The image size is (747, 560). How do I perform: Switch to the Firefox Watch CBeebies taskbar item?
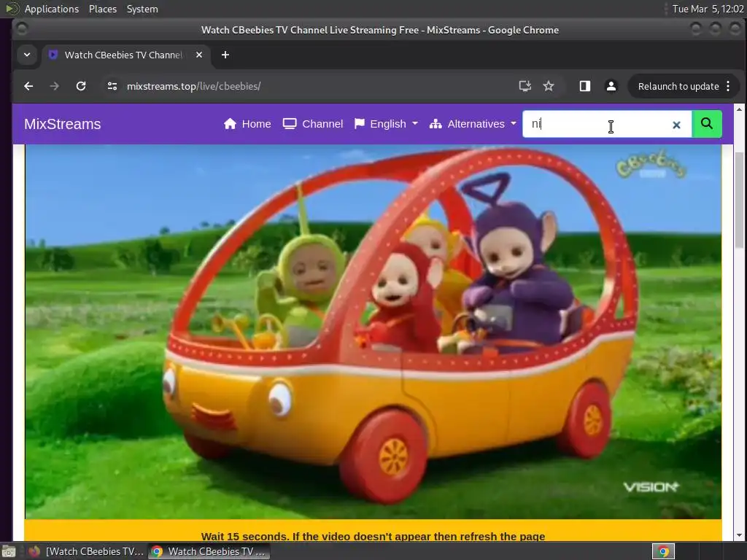click(x=86, y=551)
